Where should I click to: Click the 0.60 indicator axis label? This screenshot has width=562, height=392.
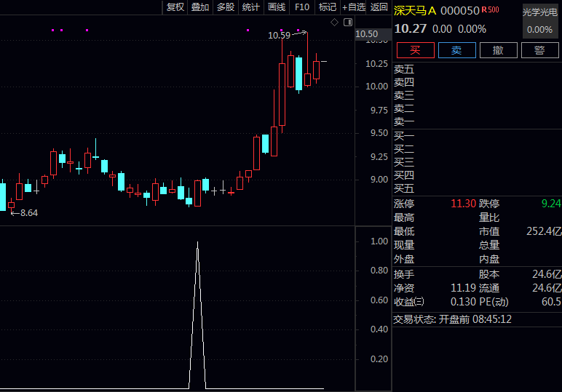(379, 300)
